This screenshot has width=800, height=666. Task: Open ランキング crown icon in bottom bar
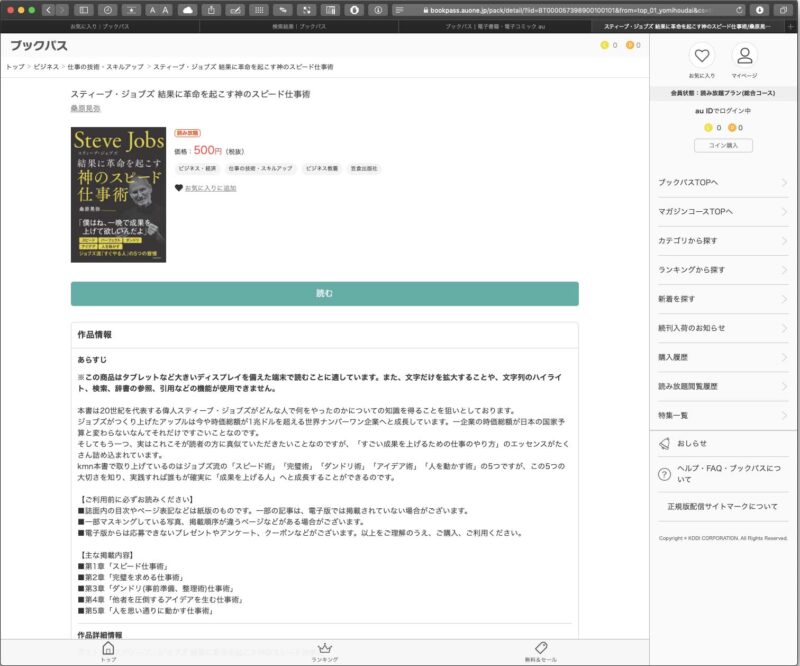[x=324, y=649]
